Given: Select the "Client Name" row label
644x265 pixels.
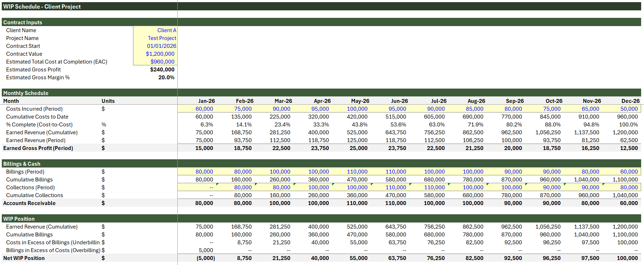Looking at the screenshot, I should tap(21, 30).
